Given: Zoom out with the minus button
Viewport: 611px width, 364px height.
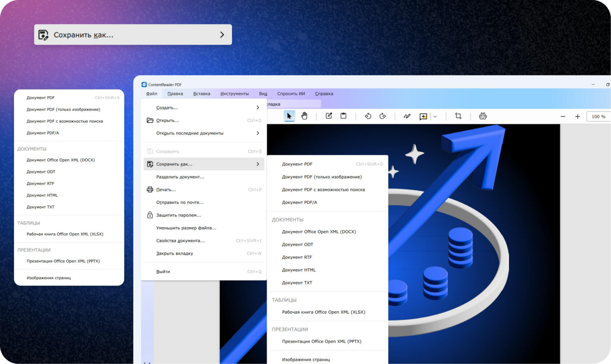Looking at the screenshot, I should pos(563,116).
